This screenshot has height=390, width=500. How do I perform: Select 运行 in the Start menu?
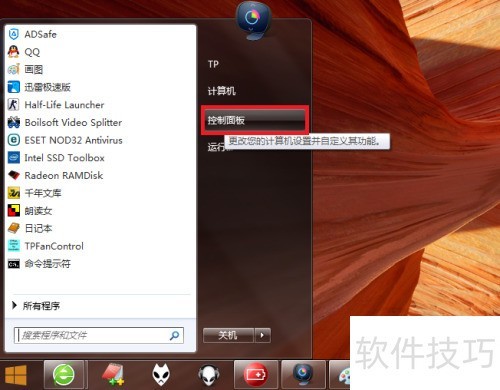[216, 147]
